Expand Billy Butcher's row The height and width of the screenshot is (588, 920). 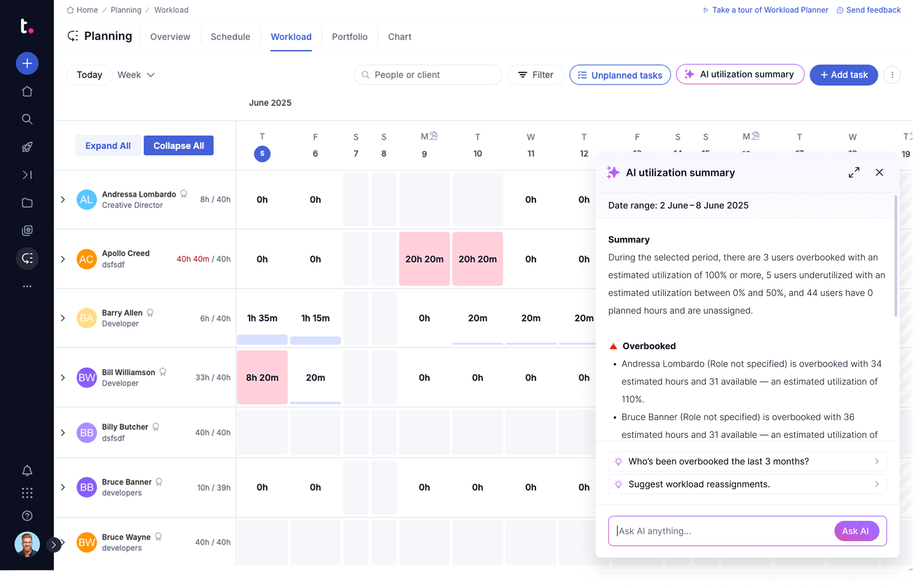click(x=63, y=433)
